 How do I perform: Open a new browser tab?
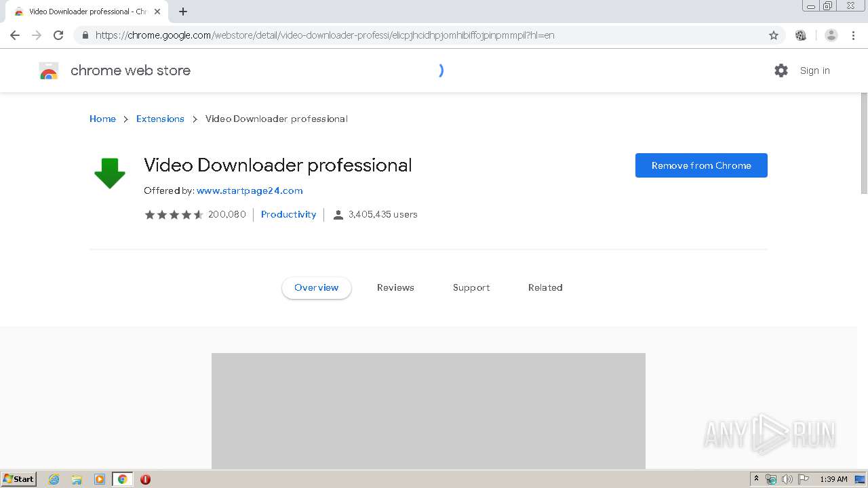pos(183,12)
